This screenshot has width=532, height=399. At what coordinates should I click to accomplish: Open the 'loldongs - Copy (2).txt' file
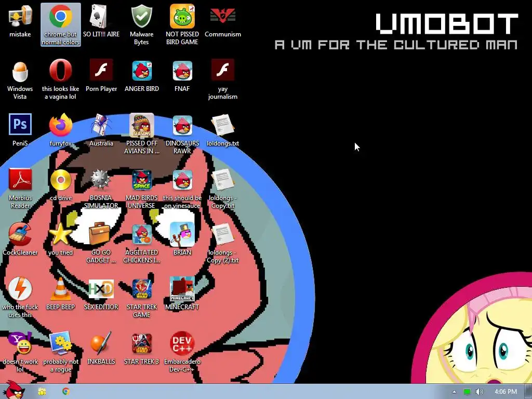click(x=223, y=243)
